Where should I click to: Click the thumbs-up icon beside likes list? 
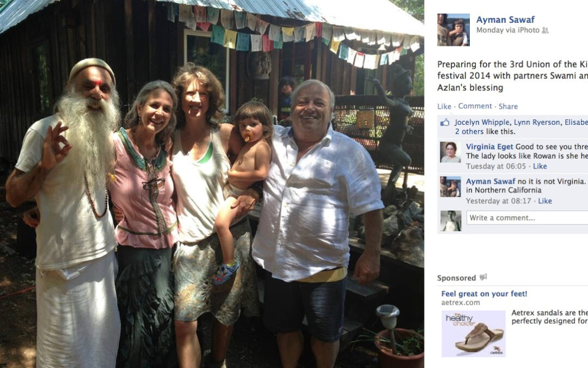point(445,123)
